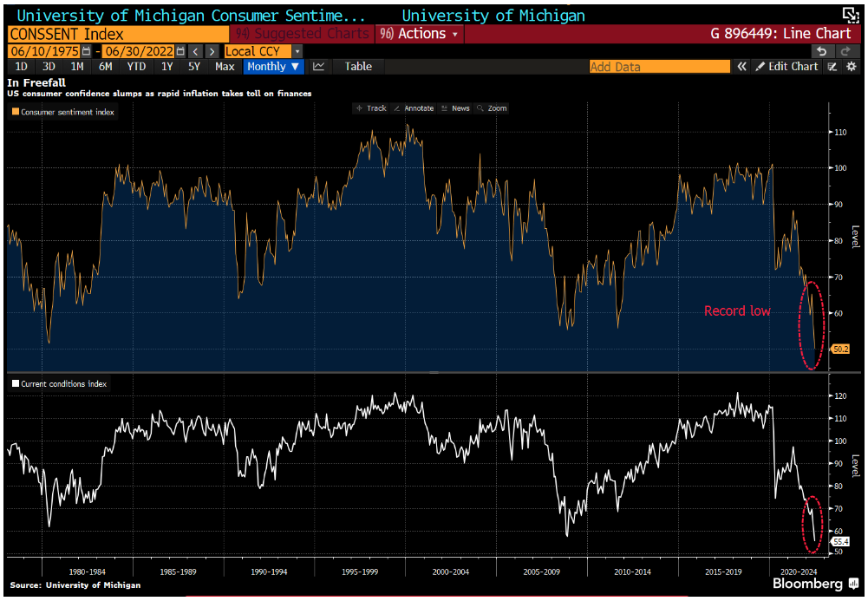This screenshot has height=601, width=868.
Task: Open start date calendar picker icon
Action: (84, 51)
